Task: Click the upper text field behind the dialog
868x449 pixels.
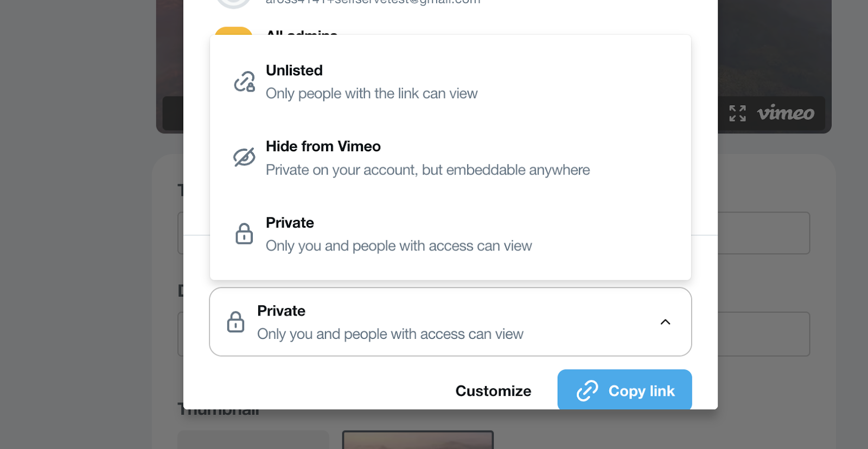Action: 763,233
